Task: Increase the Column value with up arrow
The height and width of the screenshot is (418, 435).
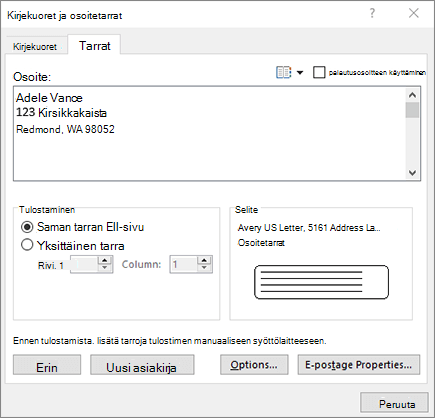Action: coord(204,260)
